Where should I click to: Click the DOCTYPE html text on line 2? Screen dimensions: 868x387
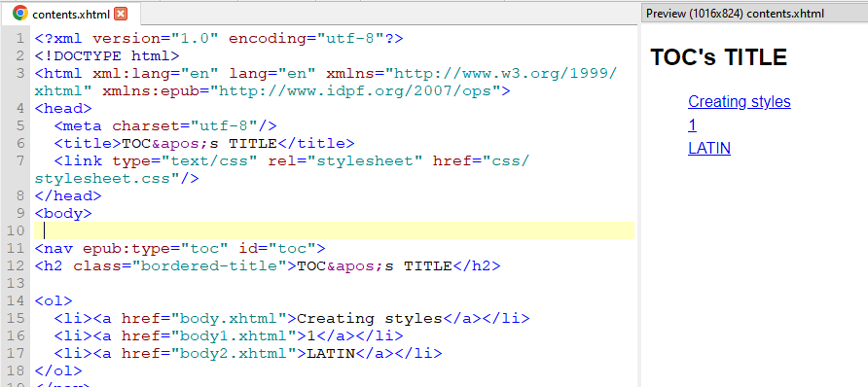pyautogui.click(x=107, y=55)
